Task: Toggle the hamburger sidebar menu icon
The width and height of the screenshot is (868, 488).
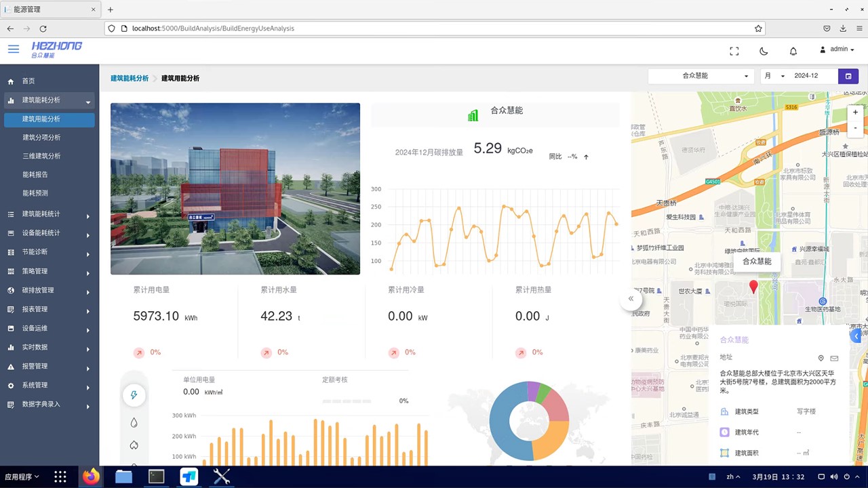Action: [14, 49]
